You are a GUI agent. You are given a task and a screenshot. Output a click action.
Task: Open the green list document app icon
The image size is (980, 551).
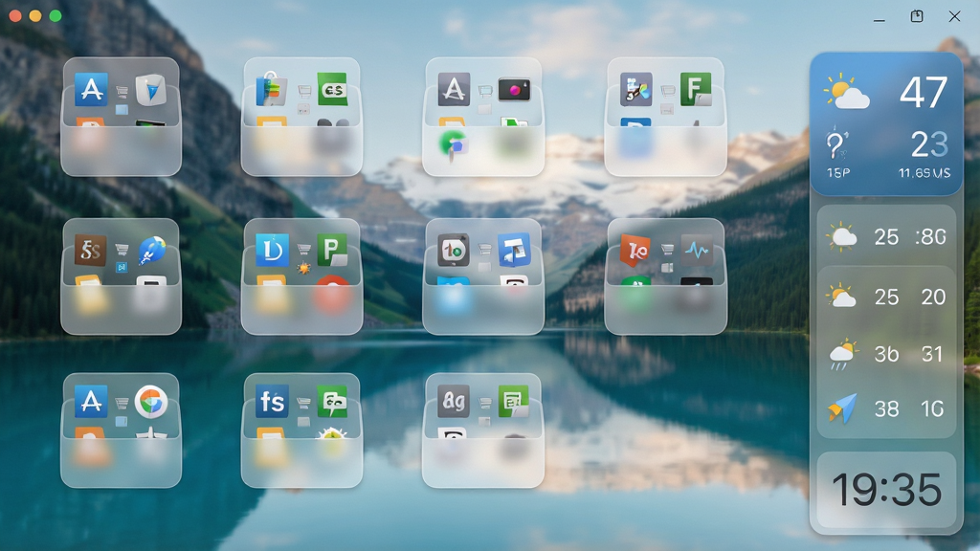point(514,402)
